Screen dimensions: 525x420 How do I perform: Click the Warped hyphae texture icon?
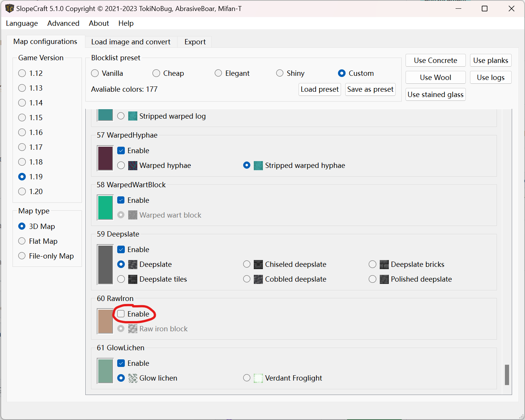click(132, 165)
